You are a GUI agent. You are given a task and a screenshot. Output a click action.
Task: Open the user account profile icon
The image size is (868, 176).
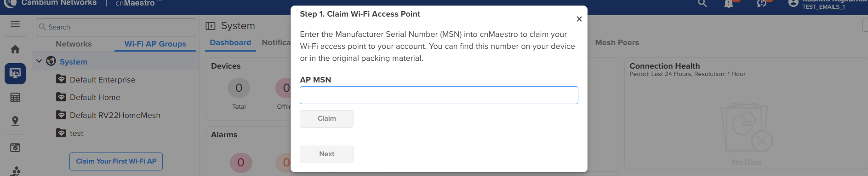pyautogui.click(x=793, y=3)
